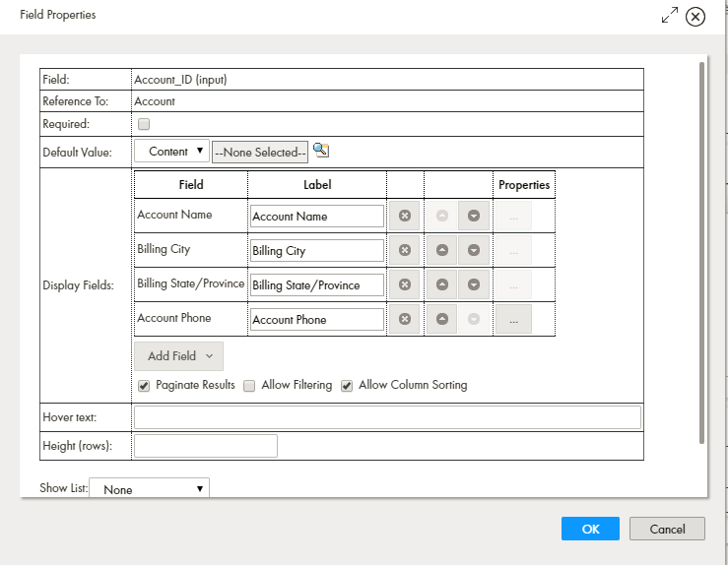Viewport: 728px width, 565px height.
Task: Click the Properties column header
Action: coord(524,185)
